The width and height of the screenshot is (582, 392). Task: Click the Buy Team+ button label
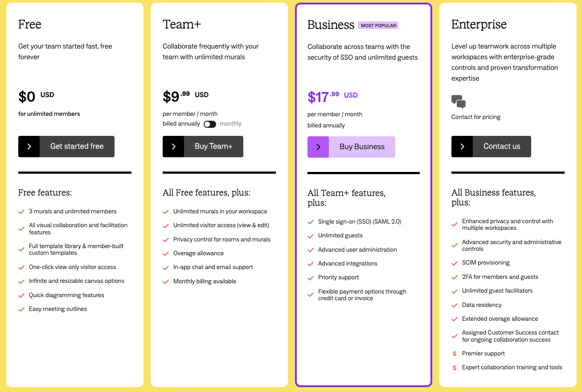[x=213, y=147]
